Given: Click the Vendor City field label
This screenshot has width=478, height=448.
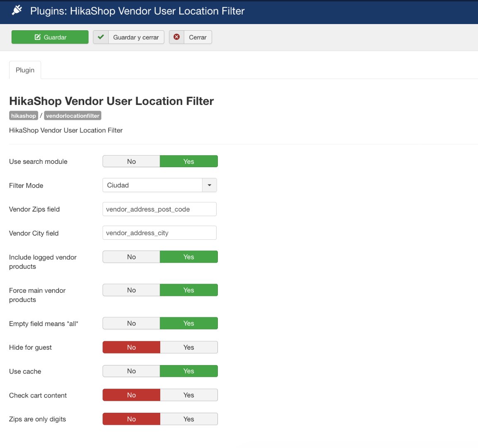Looking at the screenshot, I should tap(34, 234).
